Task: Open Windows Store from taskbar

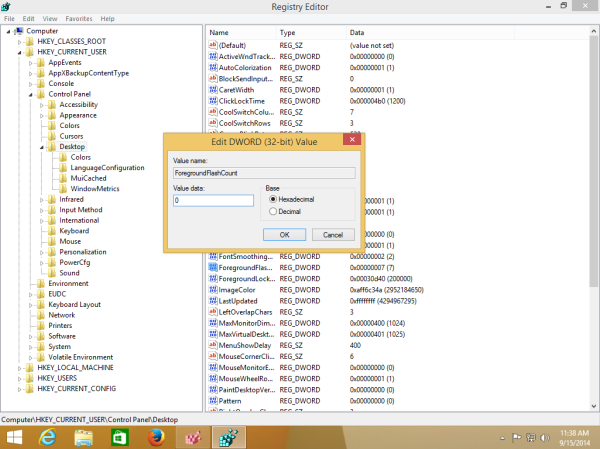Action: [x=120, y=438]
